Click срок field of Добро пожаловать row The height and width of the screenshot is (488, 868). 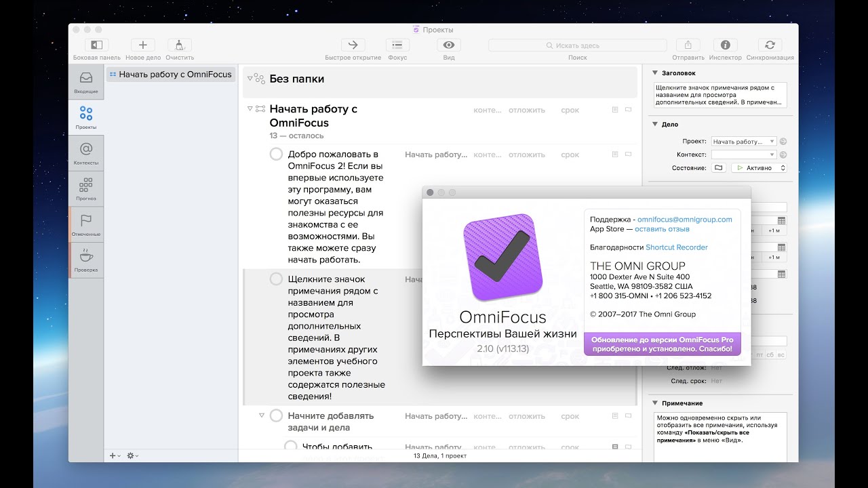pyautogui.click(x=570, y=155)
